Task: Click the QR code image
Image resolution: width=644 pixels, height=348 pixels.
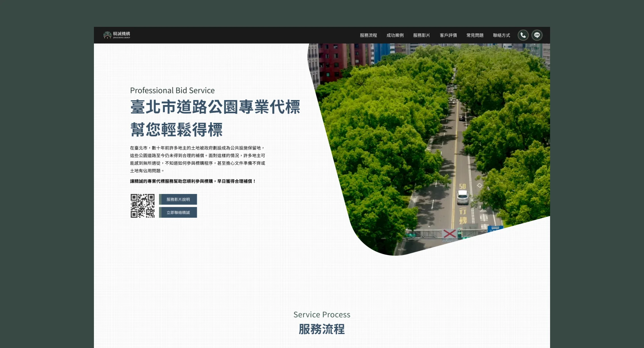Action: (x=143, y=206)
